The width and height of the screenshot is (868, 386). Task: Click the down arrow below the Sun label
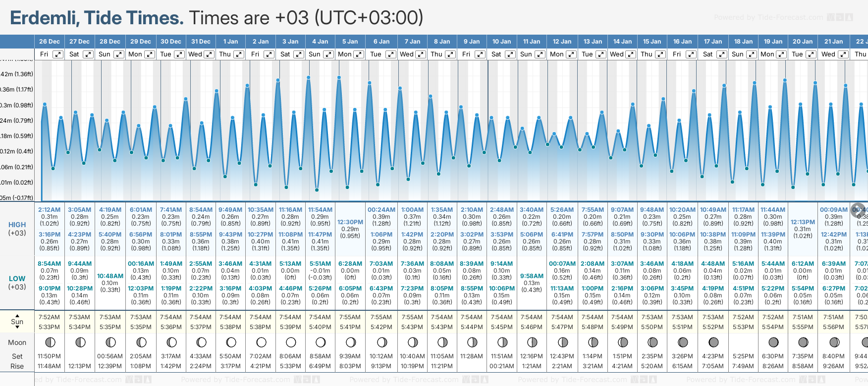(x=17, y=328)
